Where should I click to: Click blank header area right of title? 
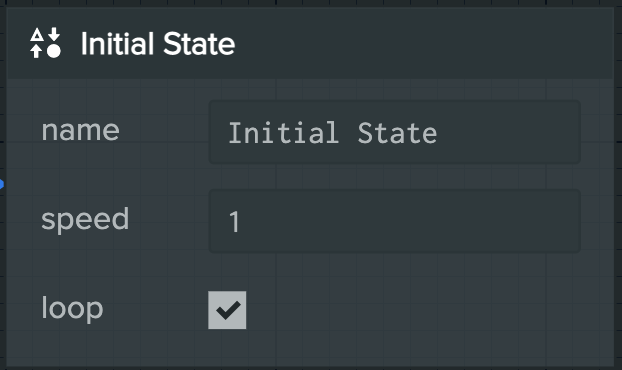click(x=420, y=43)
